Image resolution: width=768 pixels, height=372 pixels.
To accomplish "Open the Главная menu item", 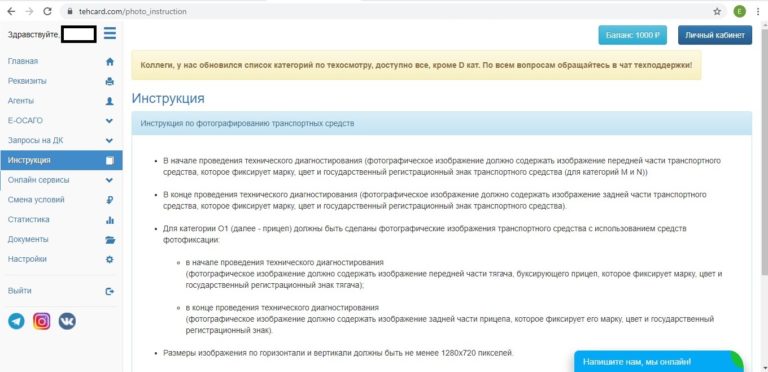I will point(23,61).
